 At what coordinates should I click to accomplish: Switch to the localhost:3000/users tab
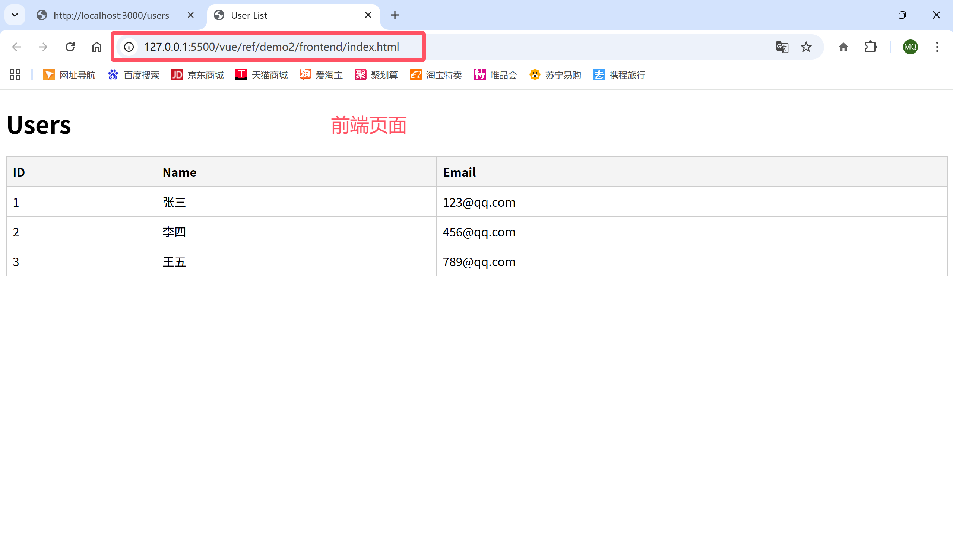[x=111, y=15]
